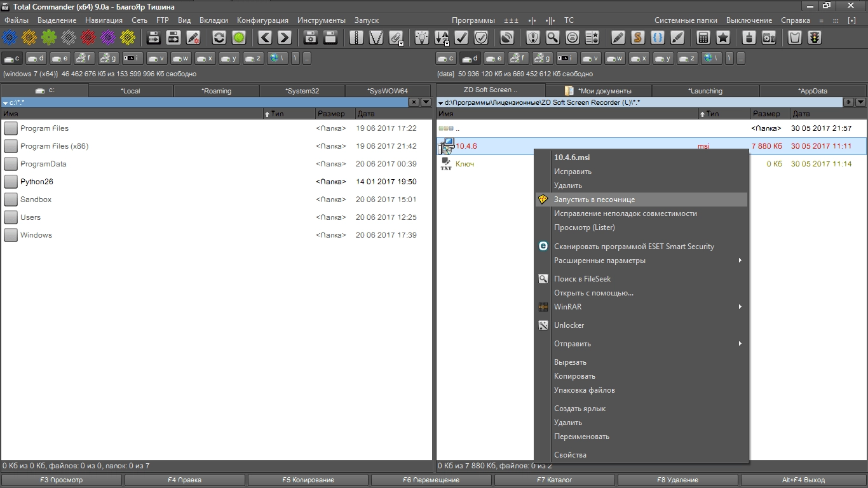
Task: Select the Program Files (x86) folder
Action: pos(216,146)
